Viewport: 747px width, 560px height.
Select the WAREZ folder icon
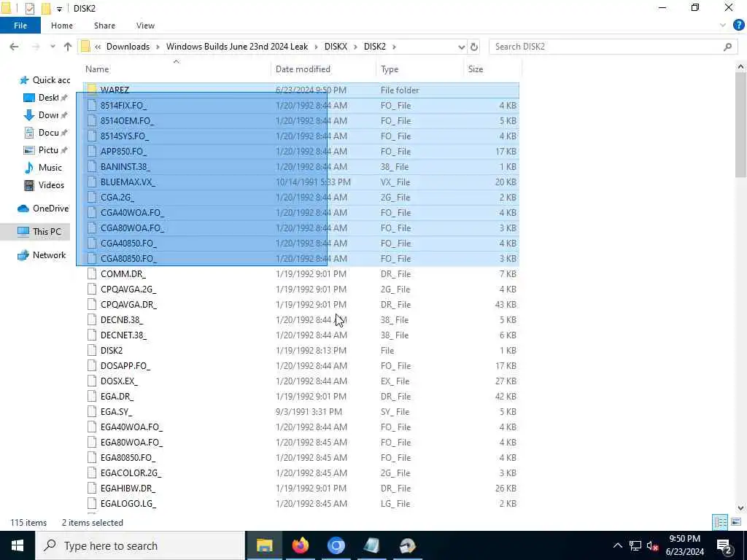92,90
